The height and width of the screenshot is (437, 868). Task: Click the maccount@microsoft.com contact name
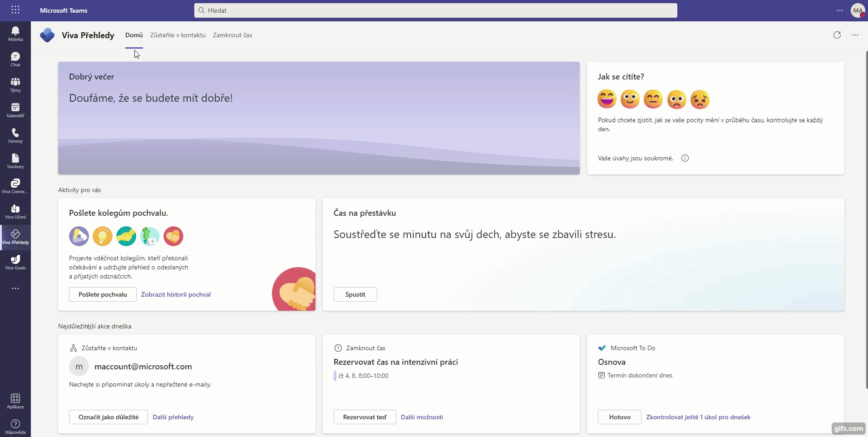[143, 367]
